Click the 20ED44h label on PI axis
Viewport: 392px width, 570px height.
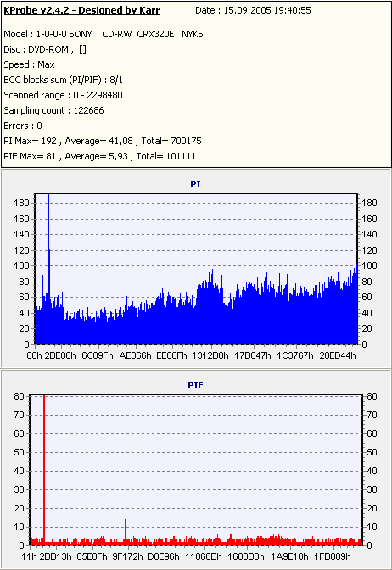(338, 355)
